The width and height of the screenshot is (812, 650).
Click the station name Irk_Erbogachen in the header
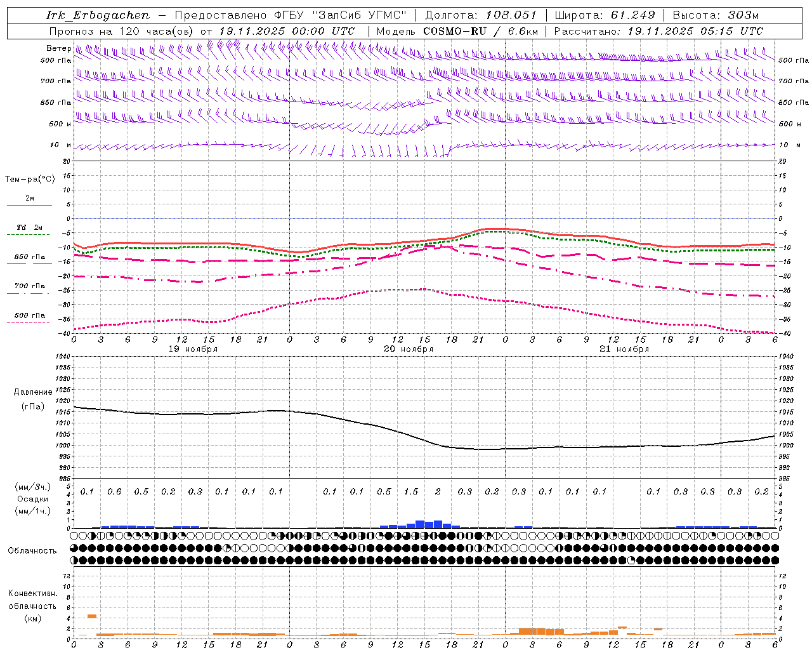click(x=98, y=15)
